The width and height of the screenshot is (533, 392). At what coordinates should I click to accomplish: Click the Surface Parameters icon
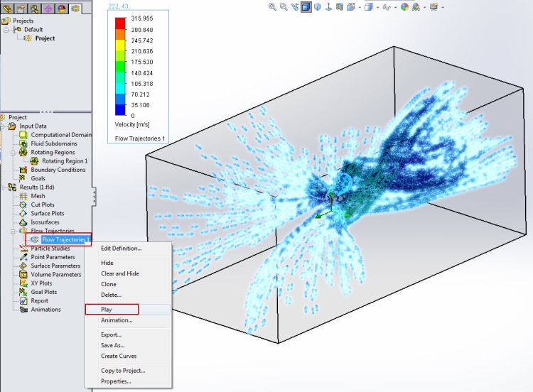pyautogui.click(x=23, y=266)
